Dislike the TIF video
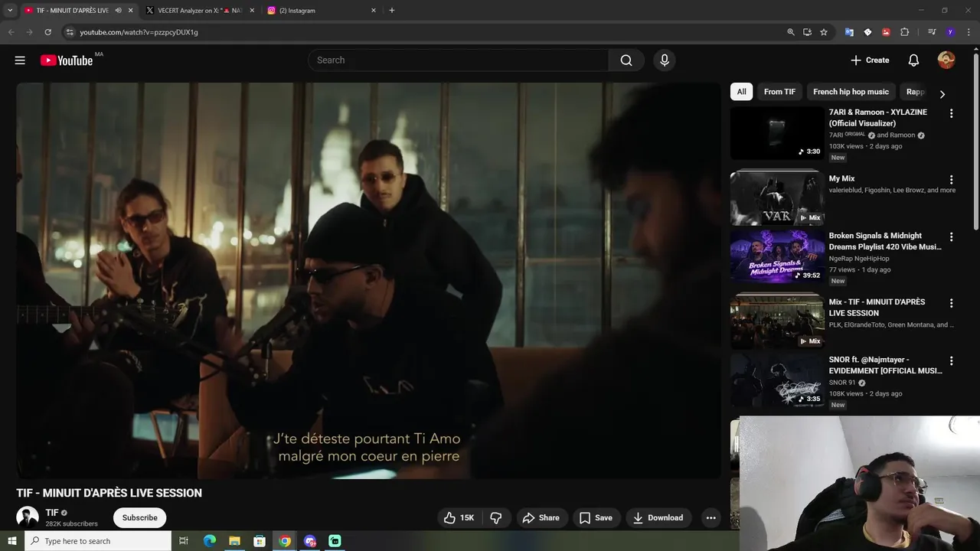Viewport: 980px width, 551px height. [496, 518]
